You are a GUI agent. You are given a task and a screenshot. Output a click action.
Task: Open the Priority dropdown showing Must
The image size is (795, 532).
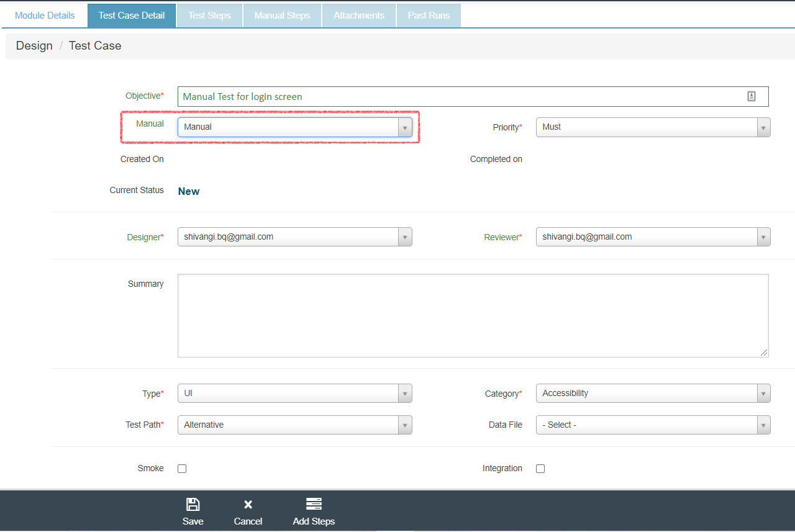[653, 127]
